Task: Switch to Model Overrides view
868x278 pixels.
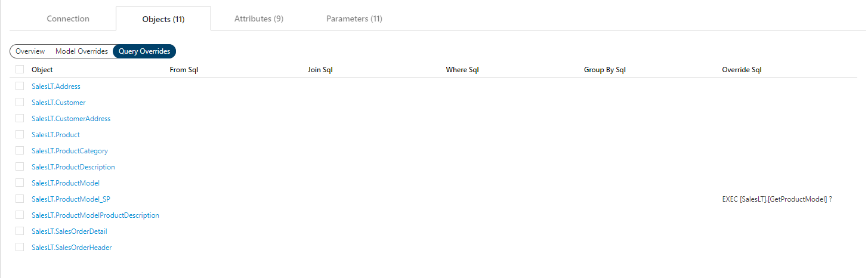Action: coord(82,51)
